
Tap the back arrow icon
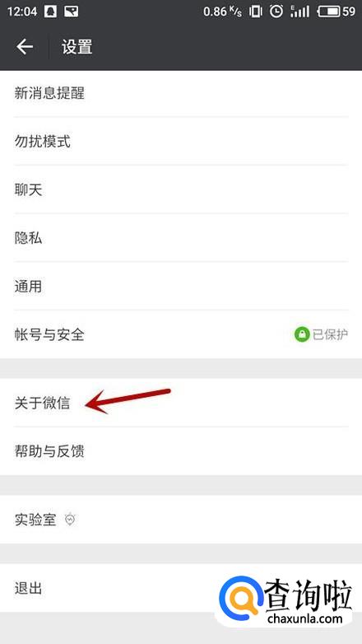click(25, 47)
